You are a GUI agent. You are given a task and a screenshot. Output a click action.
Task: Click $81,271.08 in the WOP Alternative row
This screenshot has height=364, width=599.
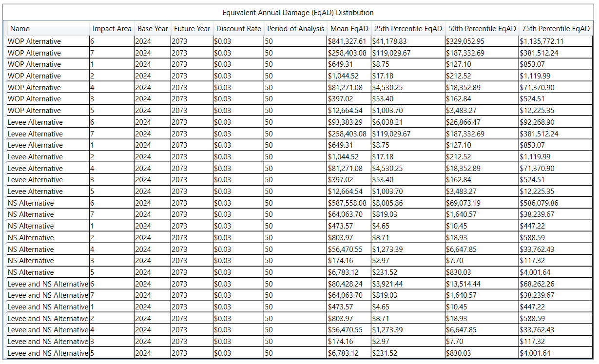pyautogui.click(x=349, y=88)
